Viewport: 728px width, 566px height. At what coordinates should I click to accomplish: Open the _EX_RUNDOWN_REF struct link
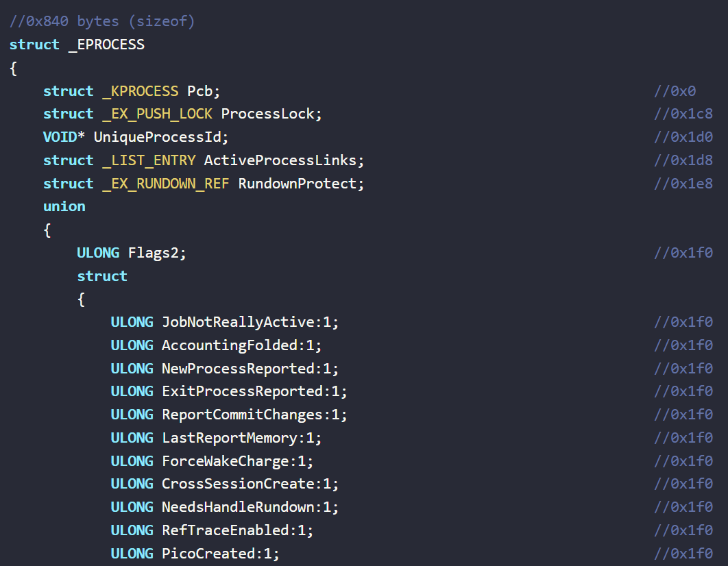166,184
